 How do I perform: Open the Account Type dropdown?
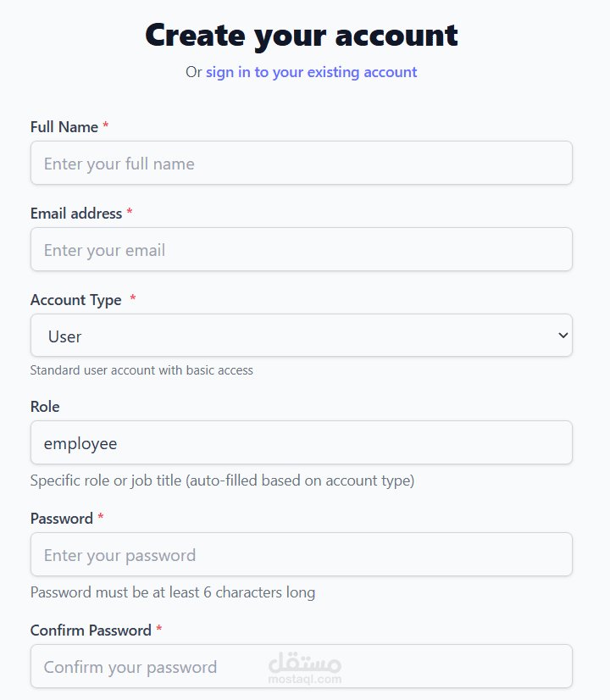[301, 335]
